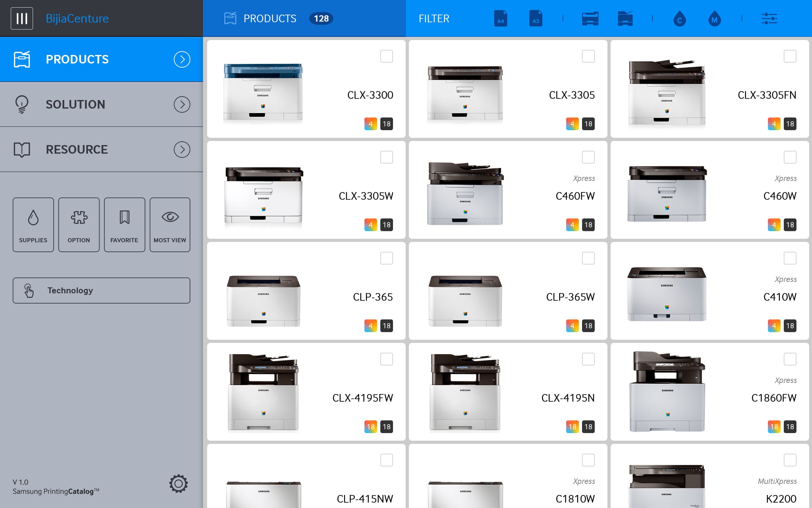Screen dimensions: 812x508
Task: Open advanced filter sliders icon
Action: (x=769, y=18)
